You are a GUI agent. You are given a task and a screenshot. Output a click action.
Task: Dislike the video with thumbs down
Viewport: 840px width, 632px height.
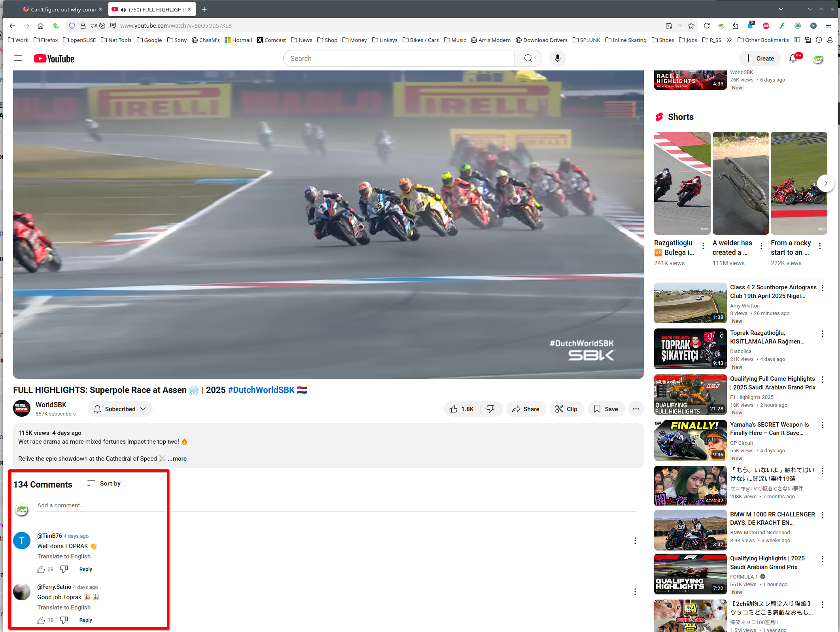point(490,409)
